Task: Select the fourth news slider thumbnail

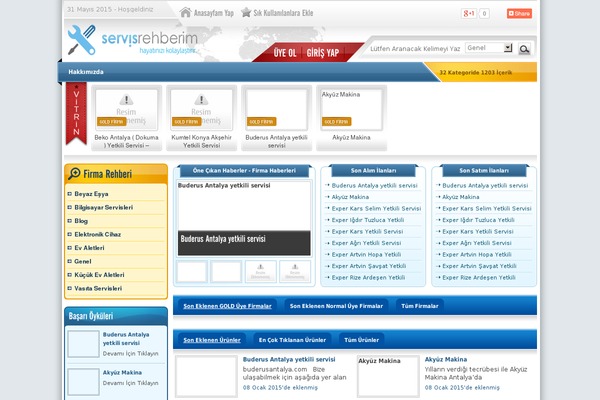Action: pyautogui.click(x=295, y=271)
